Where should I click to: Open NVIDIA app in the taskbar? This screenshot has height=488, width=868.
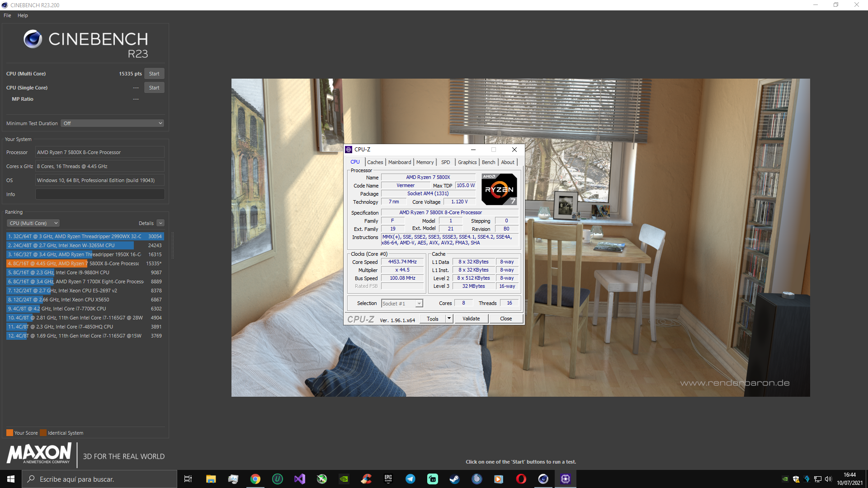(x=344, y=479)
